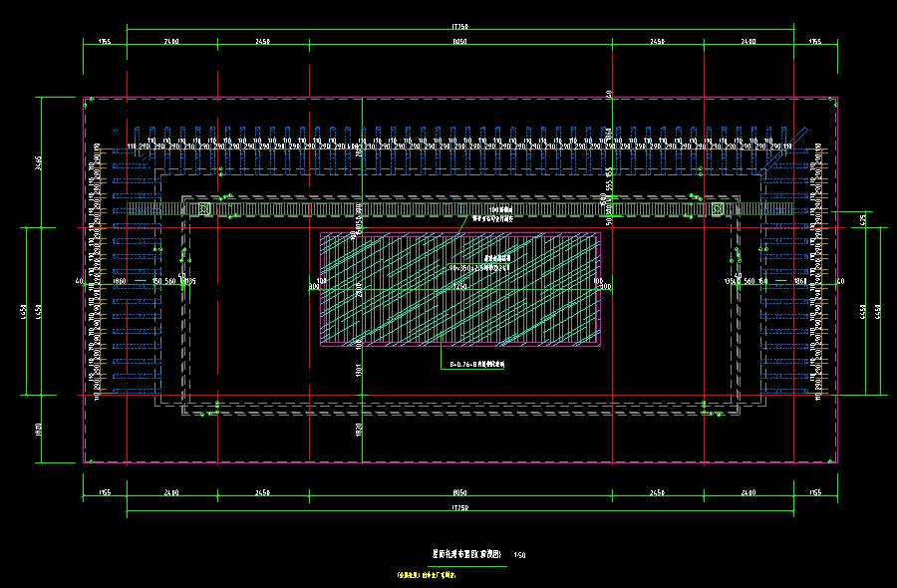Select the yellow note under the drawing title
Screen dimensions: 897x588
[x=427, y=575]
